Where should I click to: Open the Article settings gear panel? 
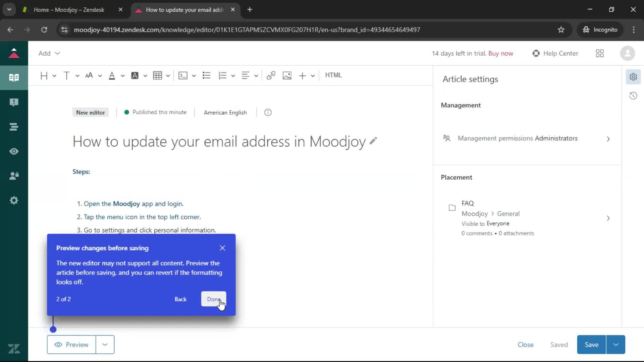pyautogui.click(x=633, y=77)
